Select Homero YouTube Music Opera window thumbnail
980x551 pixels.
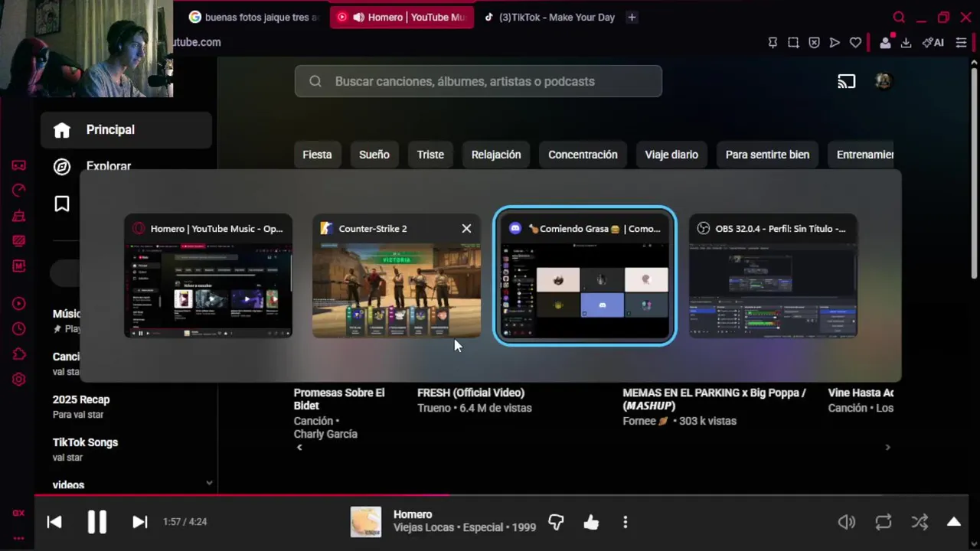coord(208,276)
